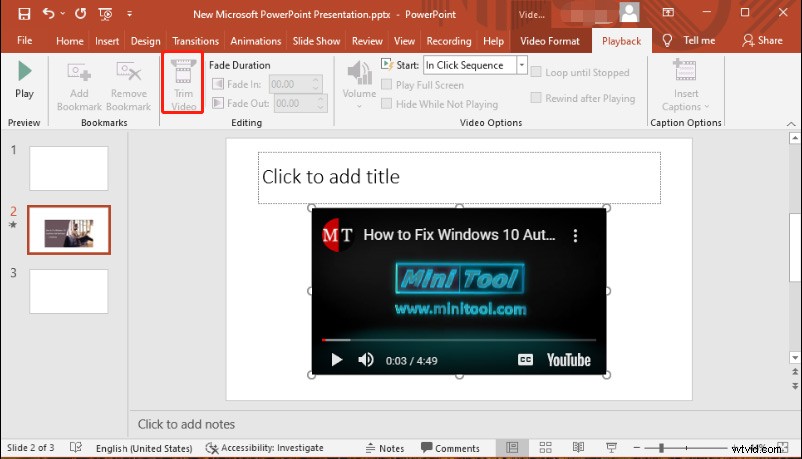This screenshot has width=802, height=459.
Task: Start Slide Show from status bar icon
Action: [x=611, y=448]
